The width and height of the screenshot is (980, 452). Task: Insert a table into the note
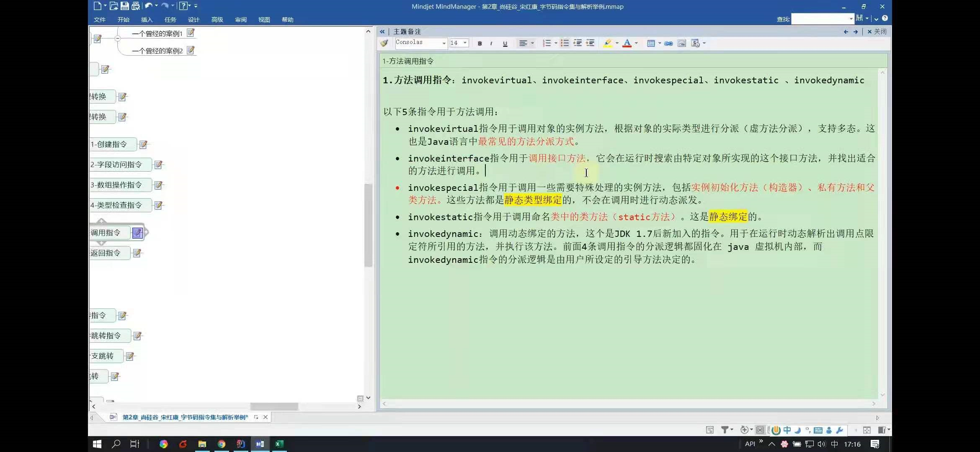(651, 43)
